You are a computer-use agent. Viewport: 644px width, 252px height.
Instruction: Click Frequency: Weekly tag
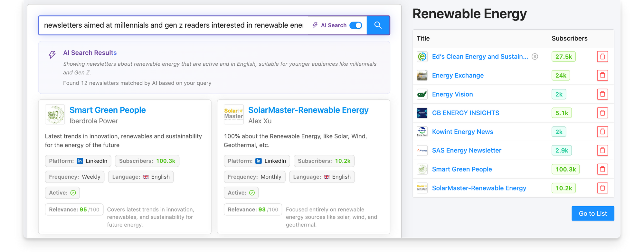(x=75, y=177)
